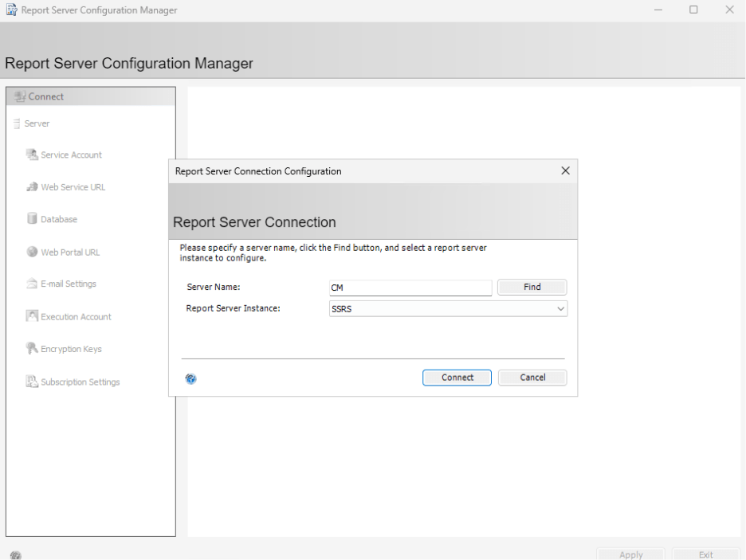Viewport: 746px width, 560px height.
Task: Open the Web Service URL section icon
Action: (32, 187)
